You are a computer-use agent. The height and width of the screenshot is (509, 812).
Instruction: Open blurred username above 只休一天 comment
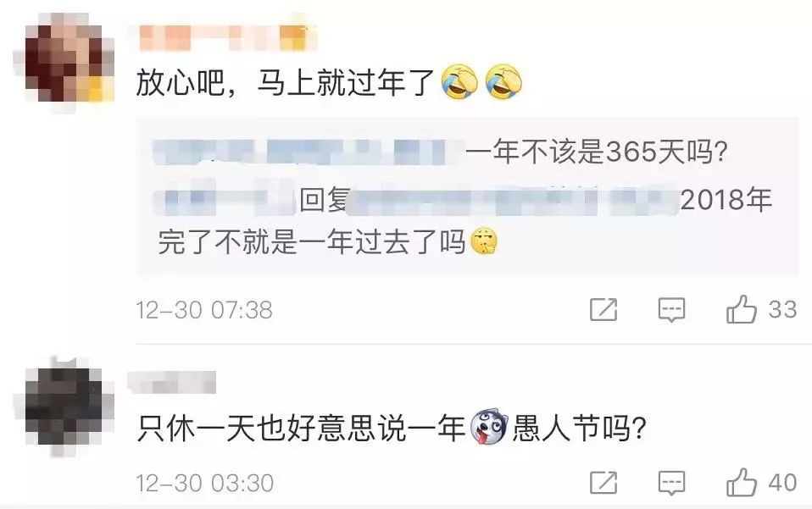pos(171,383)
